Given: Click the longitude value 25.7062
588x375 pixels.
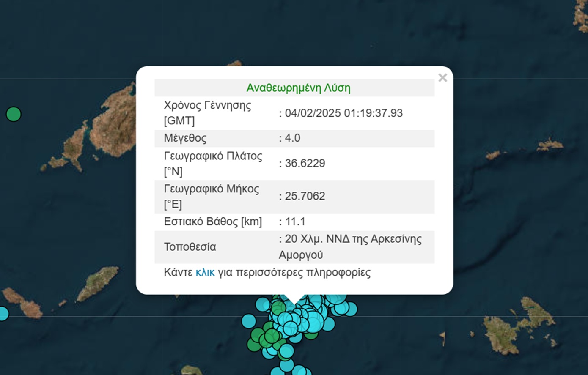Looking at the screenshot, I should pos(305,196).
